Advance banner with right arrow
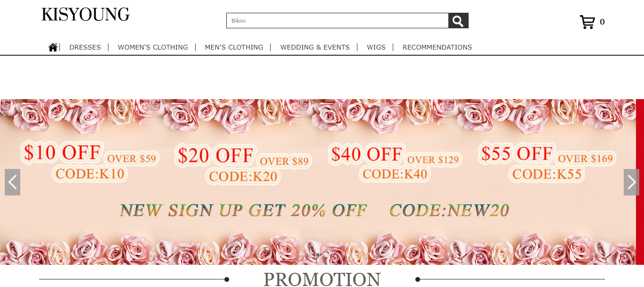Image resolution: width=644 pixels, height=287 pixels. click(631, 182)
